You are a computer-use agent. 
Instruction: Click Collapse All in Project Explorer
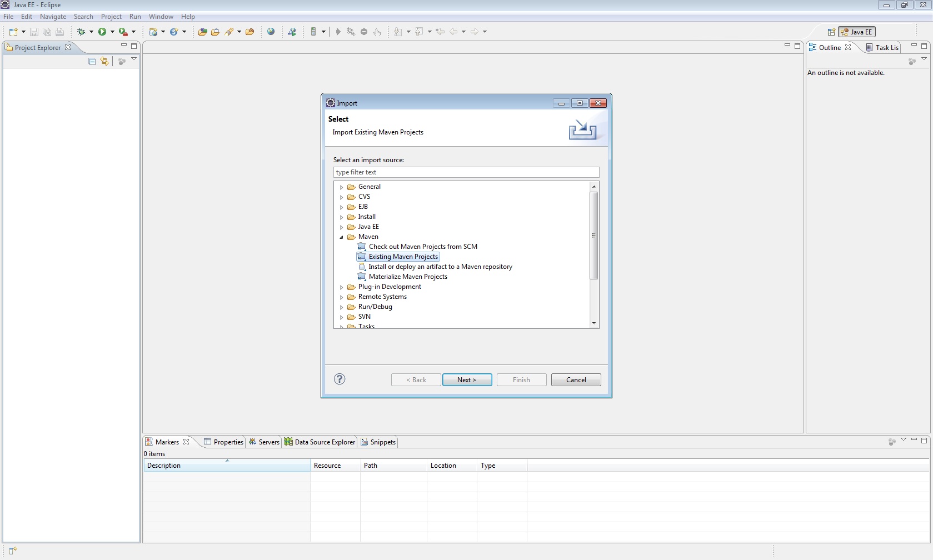pyautogui.click(x=92, y=61)
